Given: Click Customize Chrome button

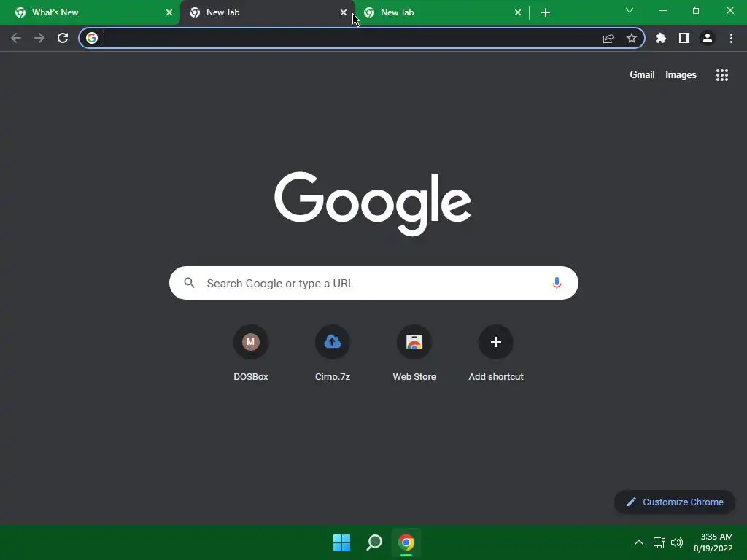Looking at the screenshot, I should (675, 502).
